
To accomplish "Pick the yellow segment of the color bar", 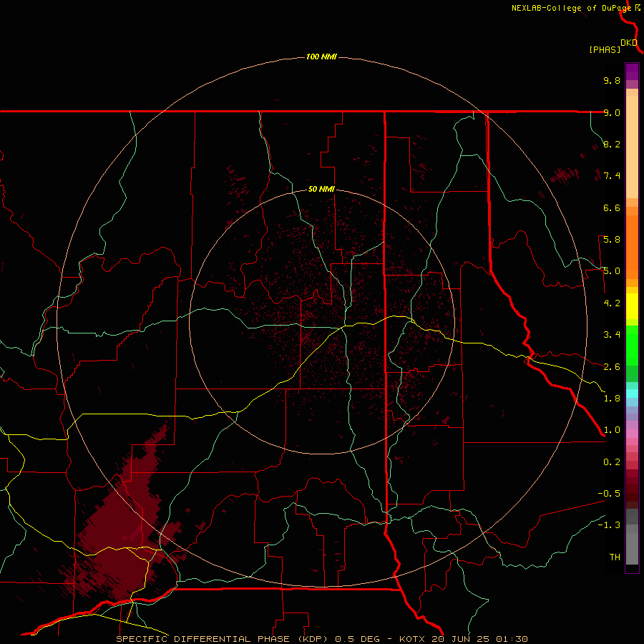I will (x=632, y=306).
